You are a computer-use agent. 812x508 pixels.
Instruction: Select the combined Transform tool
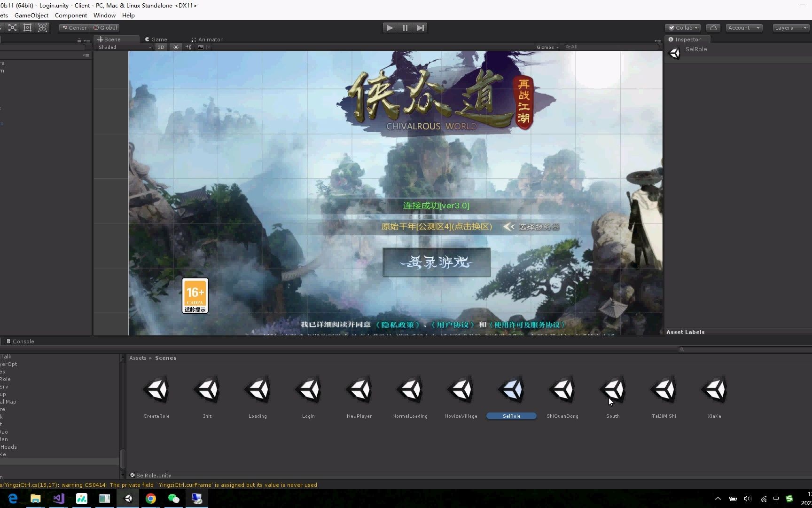click(x=43, y=28)
